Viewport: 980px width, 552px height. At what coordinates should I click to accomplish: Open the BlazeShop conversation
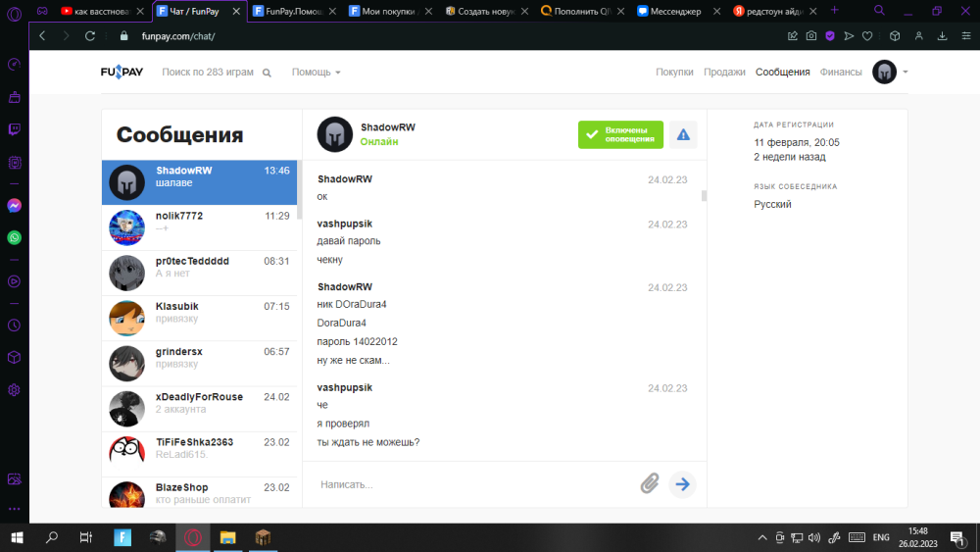pos(199,492)
